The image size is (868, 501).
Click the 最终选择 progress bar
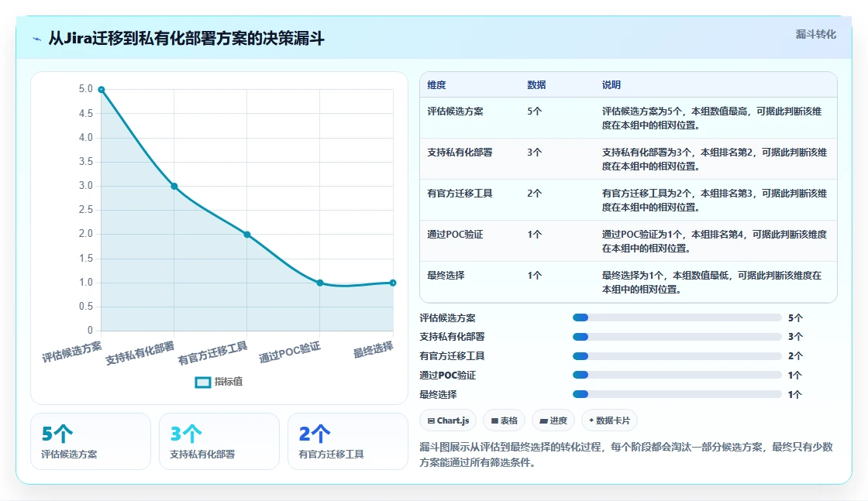tap(677, 394)
